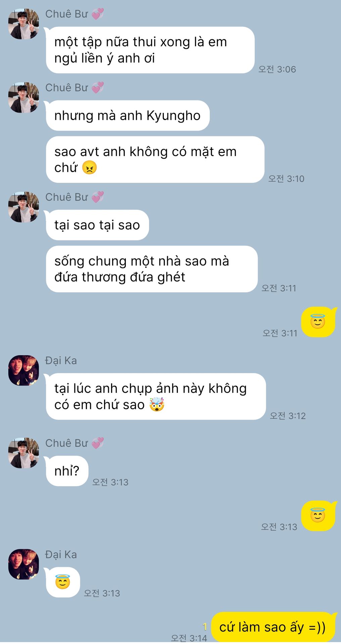Tap the yellow halo emoji bubble sent at 3:11

tap(318, 322)
